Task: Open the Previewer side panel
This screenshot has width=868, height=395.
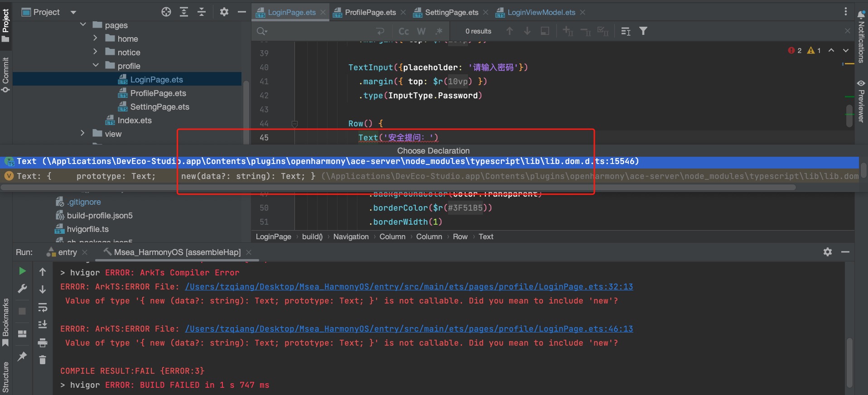Action: [861, 101]
